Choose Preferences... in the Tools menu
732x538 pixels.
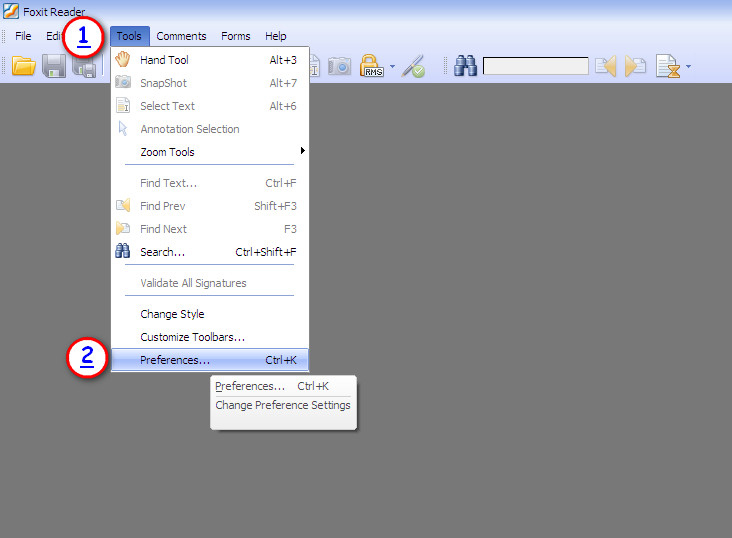175,360
